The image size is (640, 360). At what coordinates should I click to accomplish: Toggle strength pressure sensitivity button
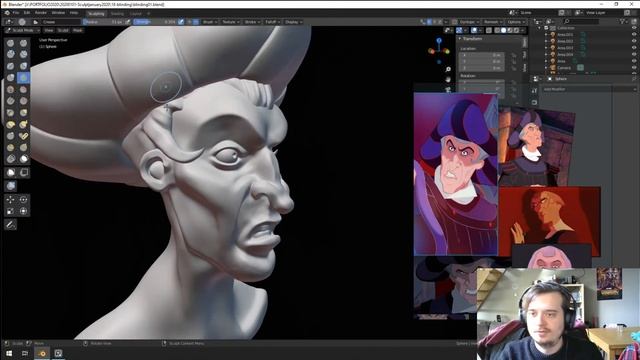click(x=181, y=22)
